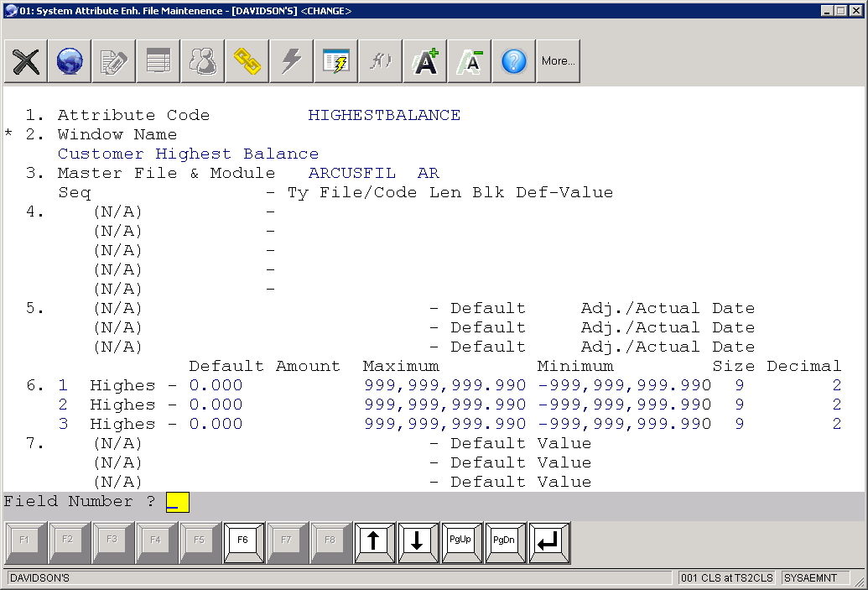Select the HIGHESTBALANCE attribute code value
This screenshot has height=590, width=868.
click(384, 115)
